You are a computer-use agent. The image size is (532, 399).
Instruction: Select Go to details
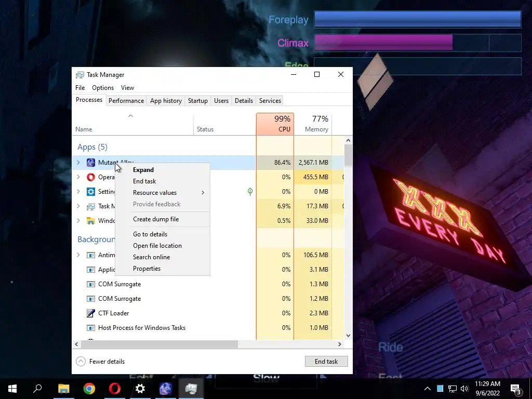pos(163,234)
